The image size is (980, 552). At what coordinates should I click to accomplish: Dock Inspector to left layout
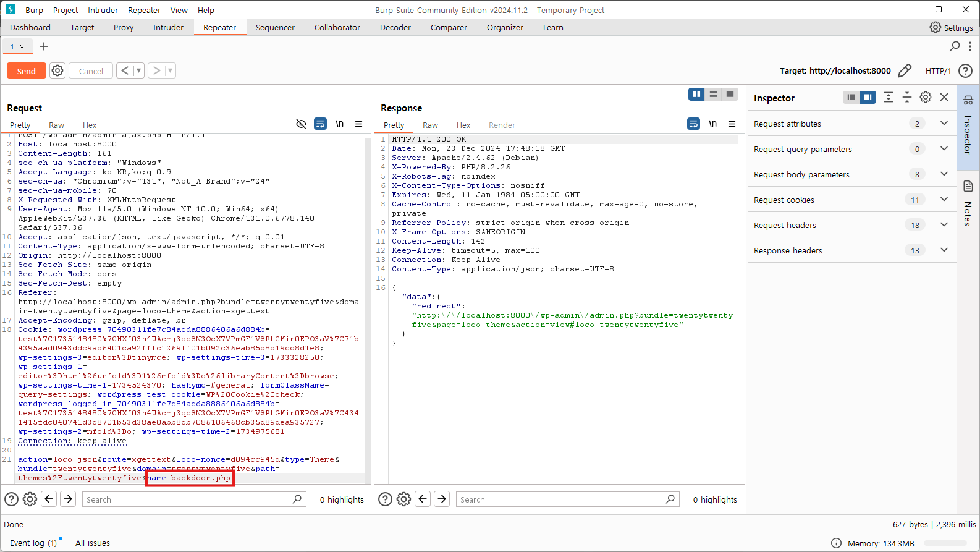(x=851, y=97)
